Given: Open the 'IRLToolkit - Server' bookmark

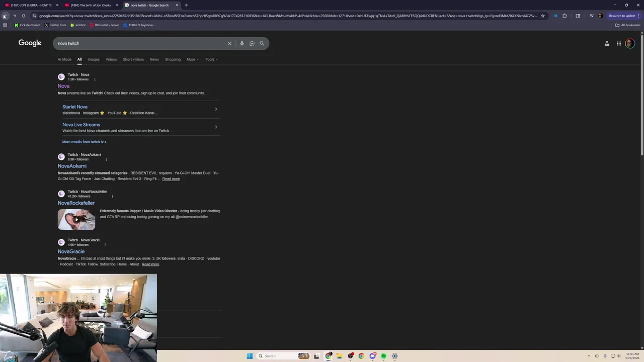Looking at the screenshot, I should click(104, 25).
